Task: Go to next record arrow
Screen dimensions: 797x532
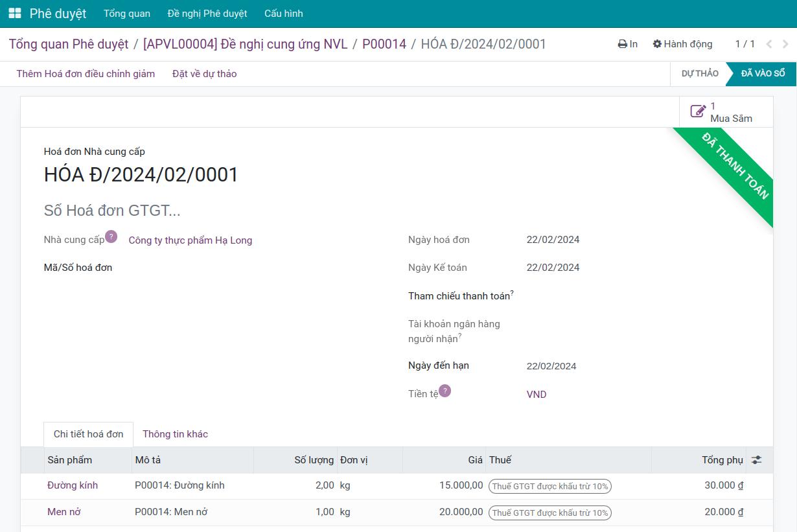Action: tap(785, 44)
